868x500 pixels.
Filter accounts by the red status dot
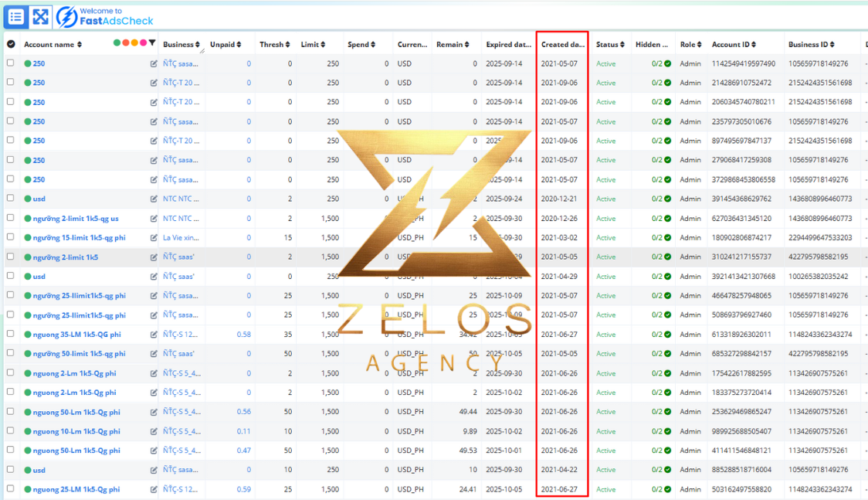pyautogui.click(x=126, y=43)
